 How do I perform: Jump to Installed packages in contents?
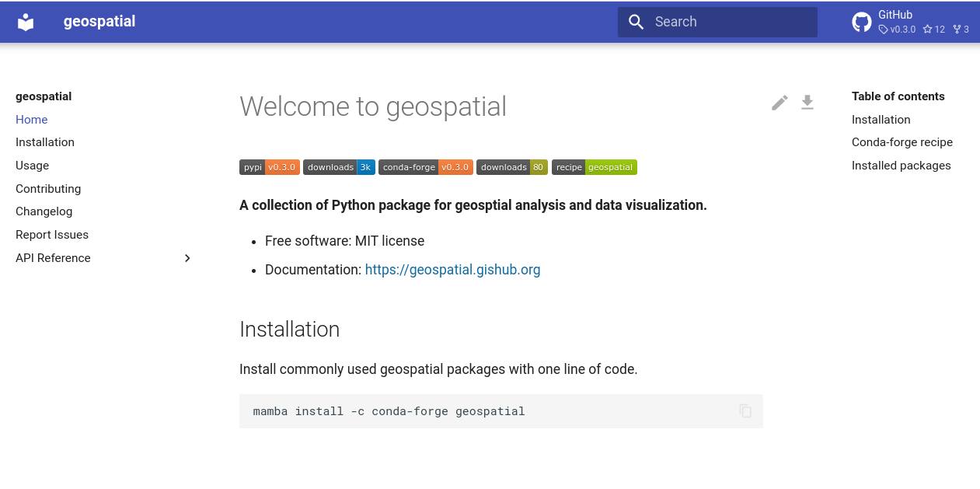(x=902, y=166)
